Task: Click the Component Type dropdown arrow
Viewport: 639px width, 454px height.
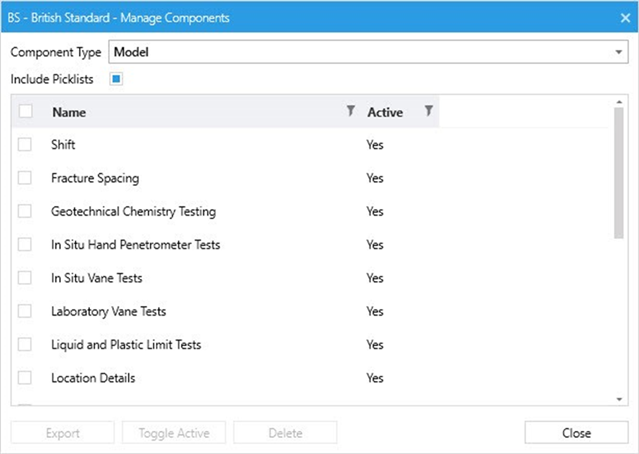Action: 619,51
